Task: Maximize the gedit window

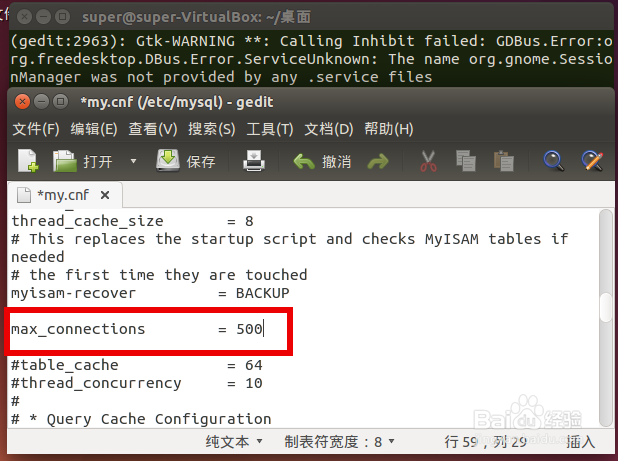Action: pos(60,102)
